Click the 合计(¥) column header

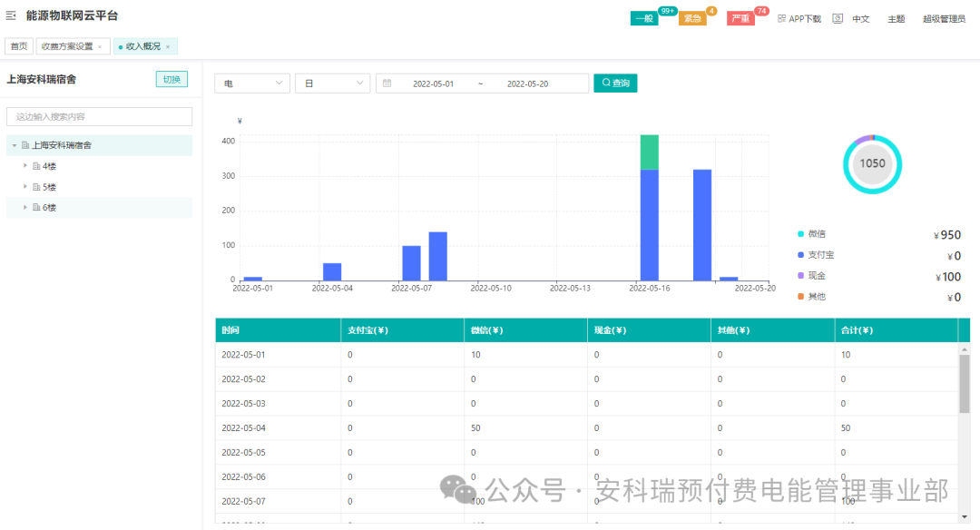897,330
